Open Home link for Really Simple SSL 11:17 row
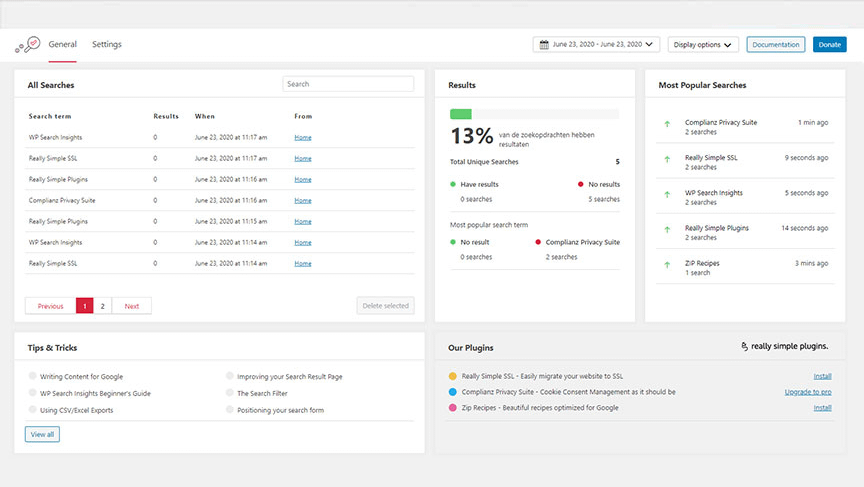This screenshot has width=864, height=487. [303, 158]
